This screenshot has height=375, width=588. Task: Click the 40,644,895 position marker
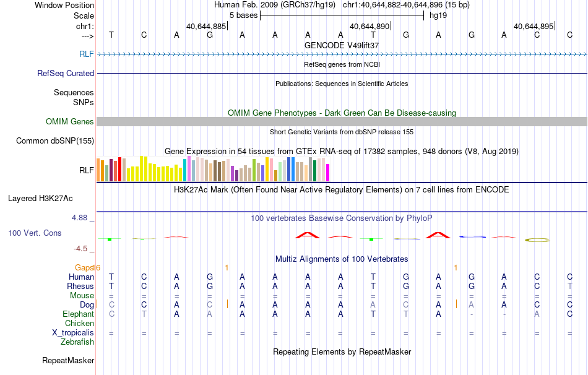[x=534, y=26]
